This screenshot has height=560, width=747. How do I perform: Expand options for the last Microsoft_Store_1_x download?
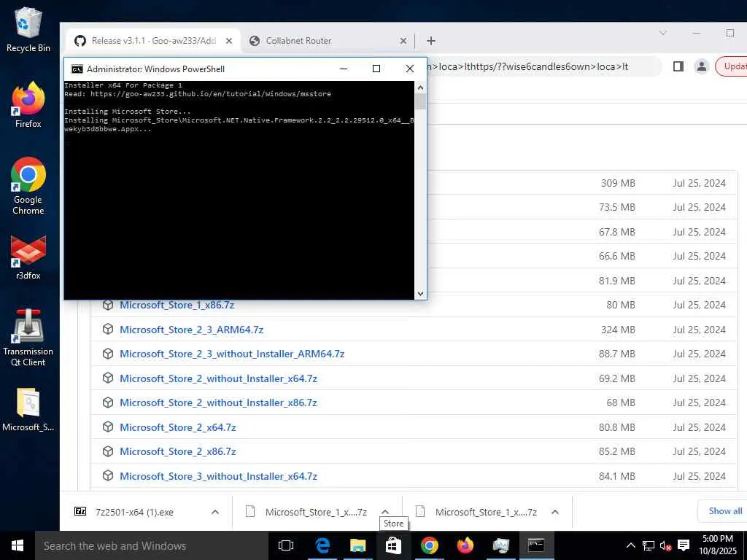coord(555,512)
